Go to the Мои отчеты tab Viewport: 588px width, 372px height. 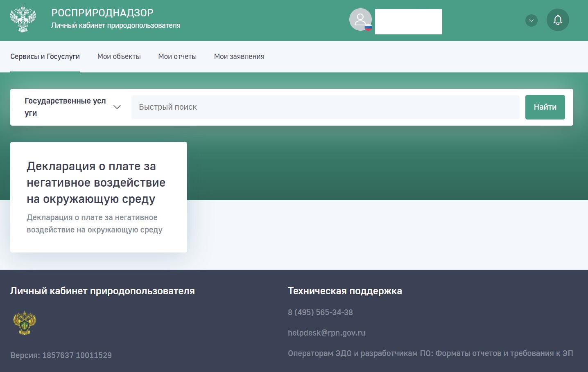coord(177,56)
